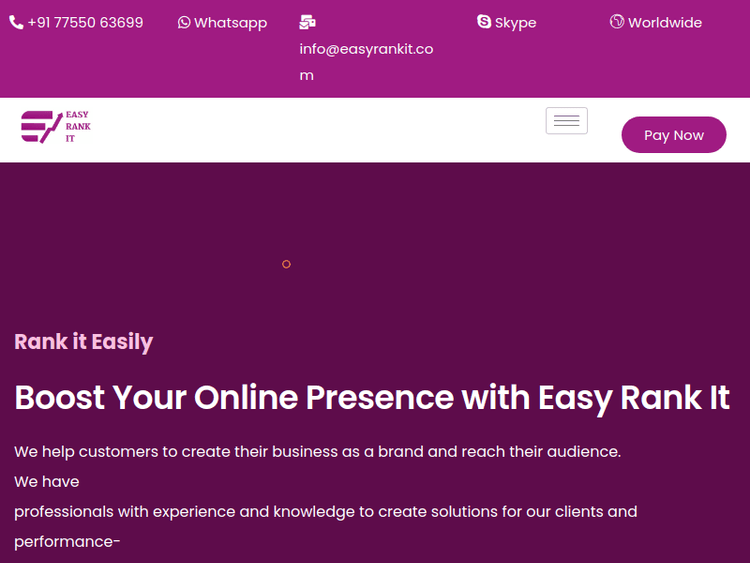This screenshot has height=563, width=750.
Task: Click the email envelope icon
Action: pos(308,22)
